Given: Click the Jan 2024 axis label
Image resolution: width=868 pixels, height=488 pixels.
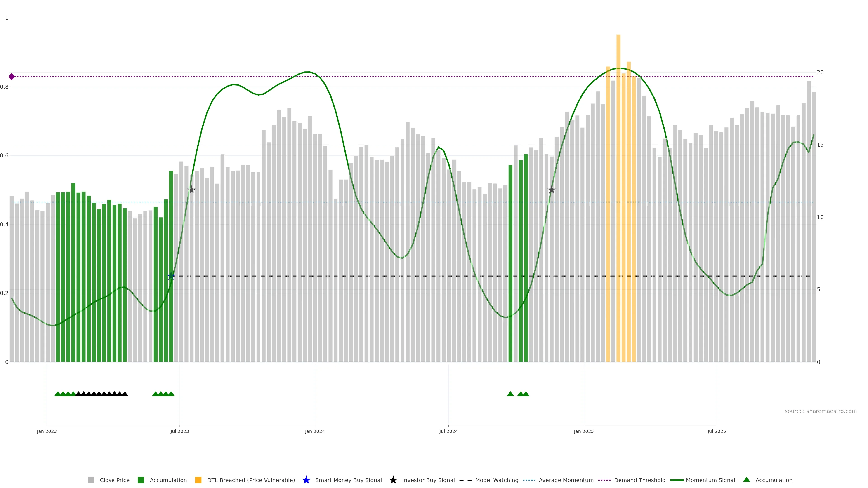Looking at the screenshot, I should (315, 431).
